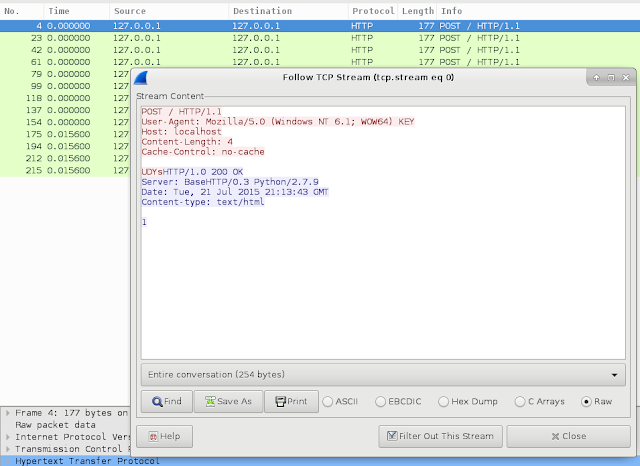The width and height of the screenshot is (640, 466).
Task: Select packet number 23 row
Action: [x=320, y=38]
